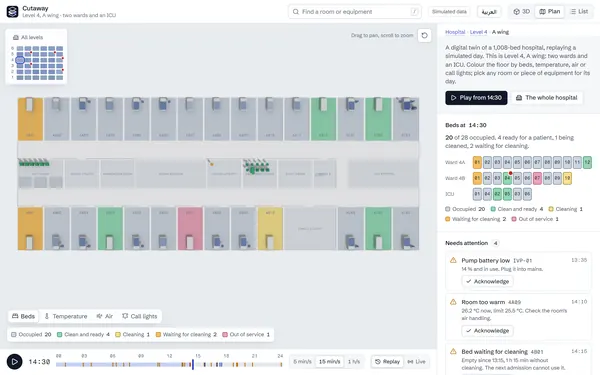Open IVP-01 equipment tag in pump alert
The width and height of the screenshot is (600, 375).
pyautogui.click(x=522, y=261)
